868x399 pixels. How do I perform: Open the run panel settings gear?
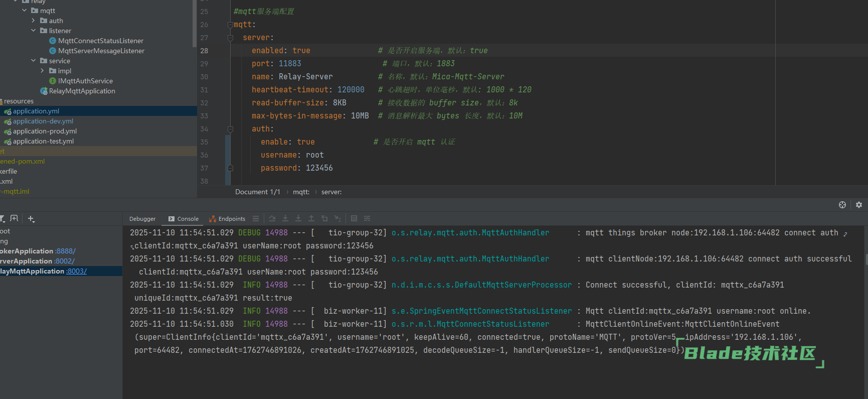[859, 205]
